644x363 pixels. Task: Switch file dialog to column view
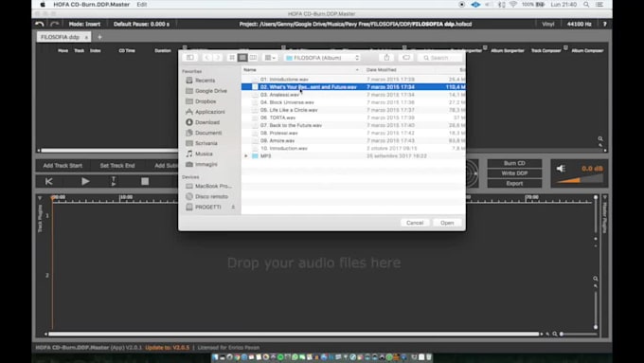click(253, 58)
